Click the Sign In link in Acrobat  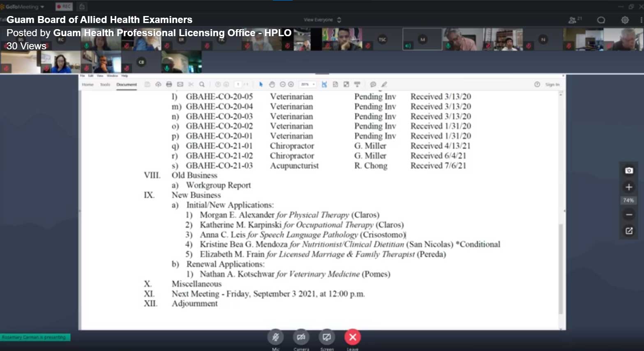(552, 85)
